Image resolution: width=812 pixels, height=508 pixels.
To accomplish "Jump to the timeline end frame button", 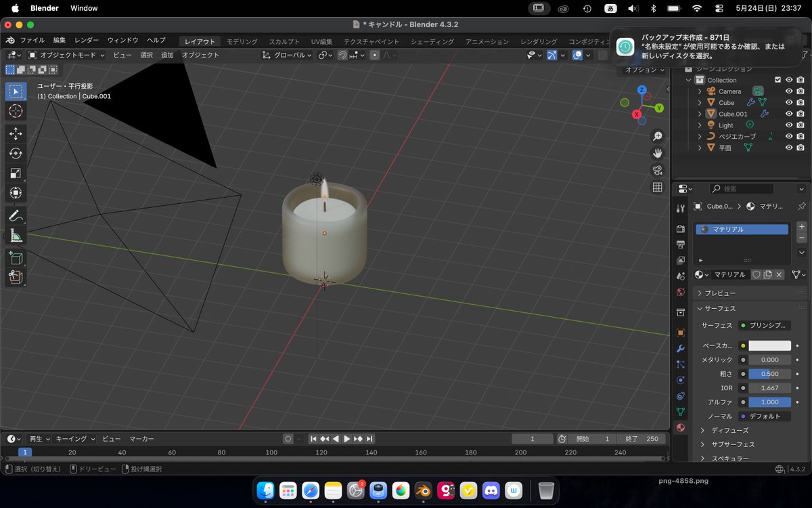I will (369, 439).
